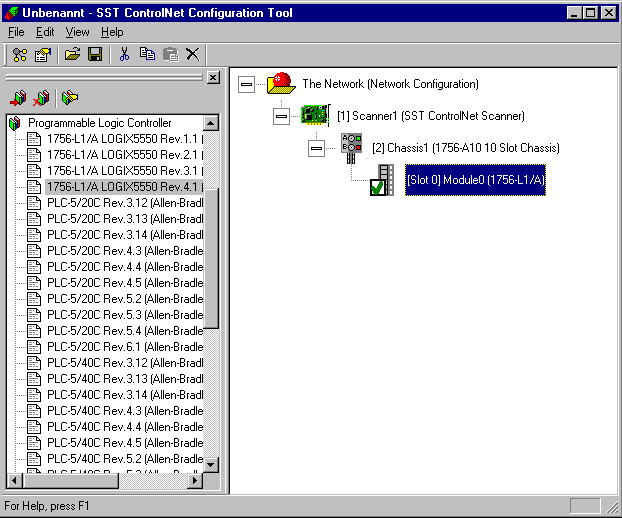Image resolution: width=622 pixels, height=518 pixels.
Task: Click the Paste toolbar icon
Action: click(171, 55)
